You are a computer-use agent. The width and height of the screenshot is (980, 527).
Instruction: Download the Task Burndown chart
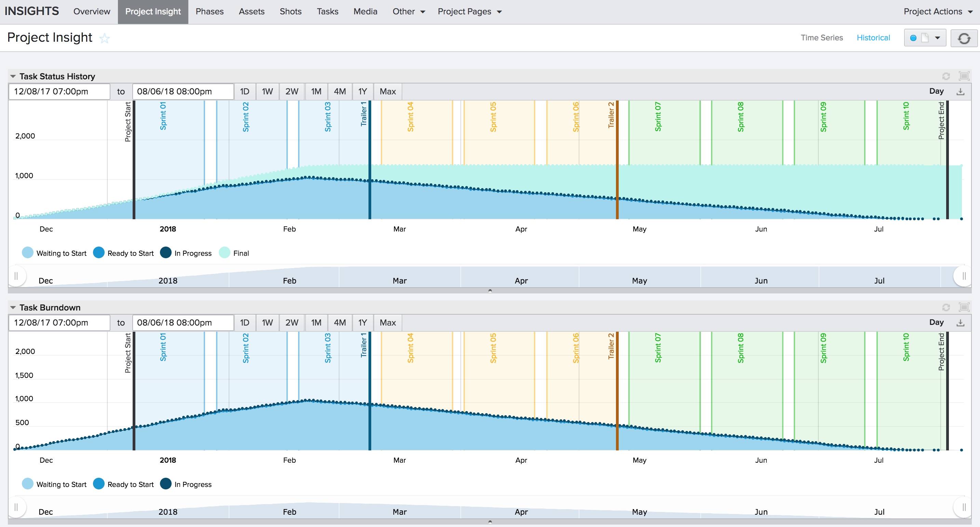[960, 323]
